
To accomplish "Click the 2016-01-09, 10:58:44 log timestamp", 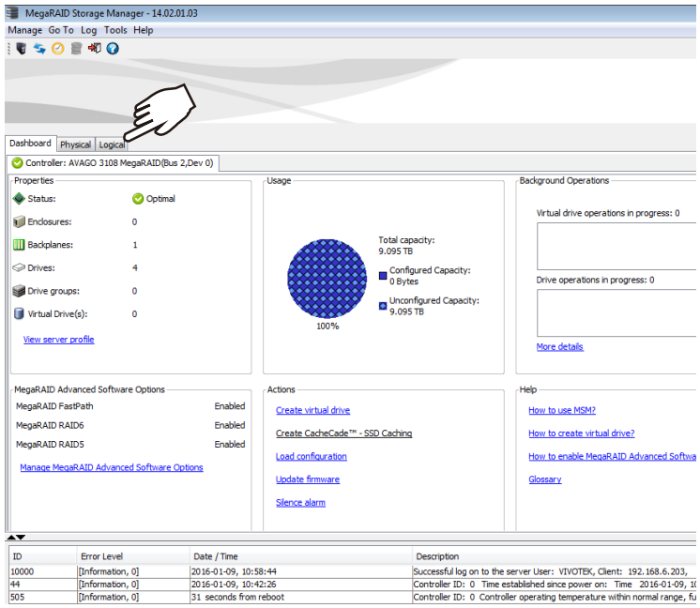I will pos(234,571).
